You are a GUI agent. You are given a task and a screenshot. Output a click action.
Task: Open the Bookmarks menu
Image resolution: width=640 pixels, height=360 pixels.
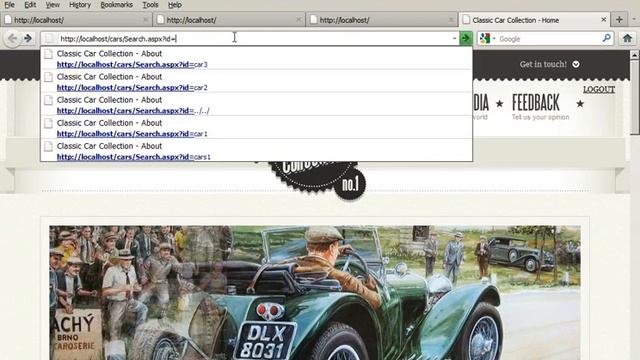coord(116,5)
